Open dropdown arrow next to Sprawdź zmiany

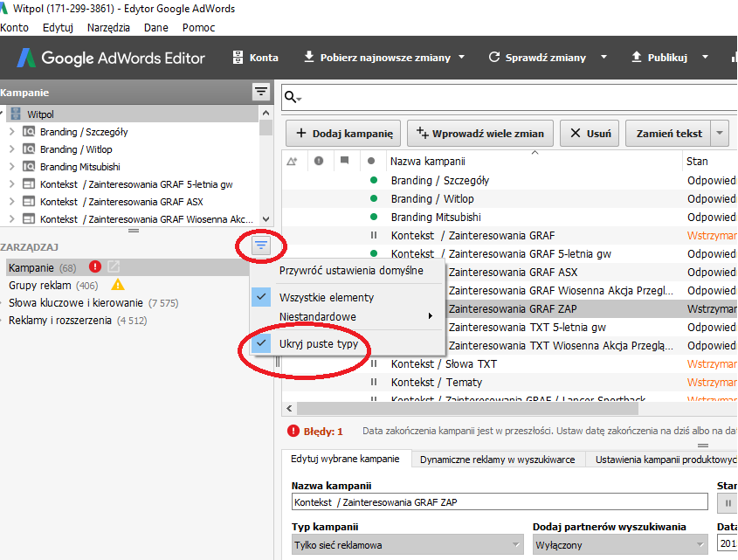(x=604, y=57)
